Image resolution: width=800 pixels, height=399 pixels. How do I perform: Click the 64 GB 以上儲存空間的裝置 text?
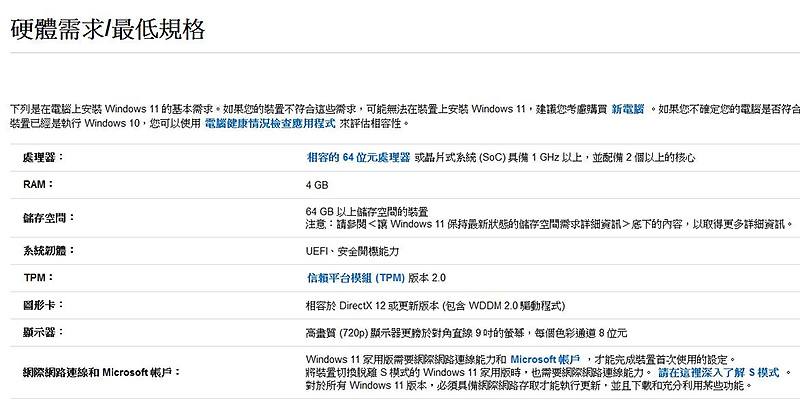(x=367, y=211)
